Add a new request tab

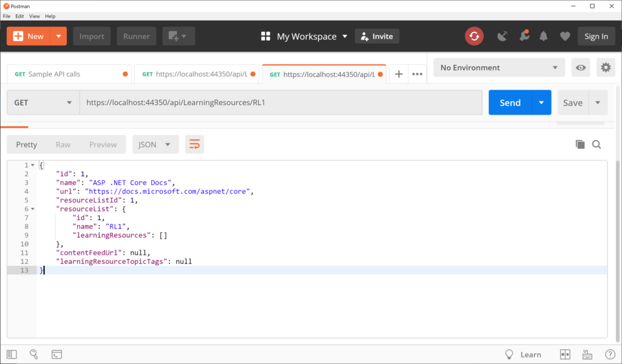click(x=398, y=74)
